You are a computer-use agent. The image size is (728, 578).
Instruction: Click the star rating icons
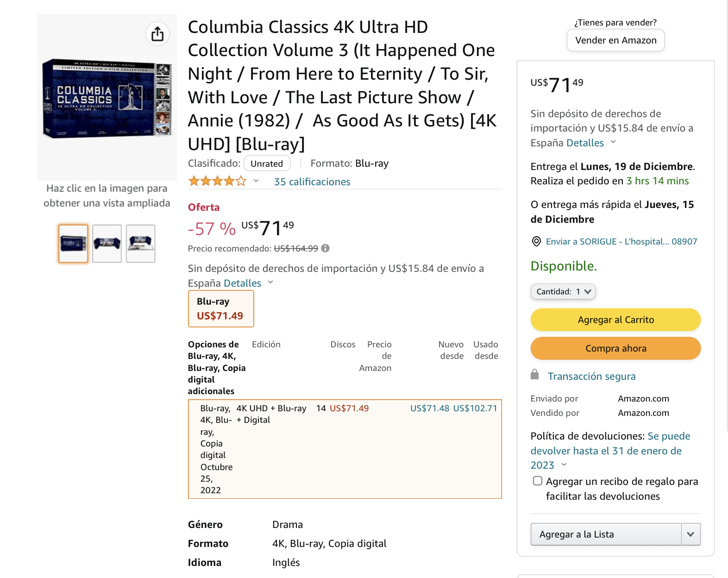[217, 181]
